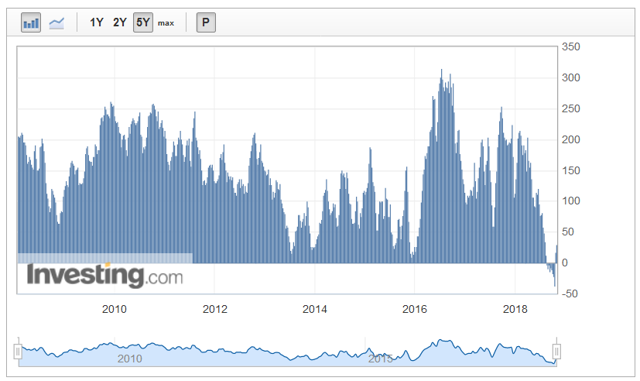Click the 2014 x-axis label
This screenshot has height=381, width=640.
pyautogui.click(x=315, y=309)
